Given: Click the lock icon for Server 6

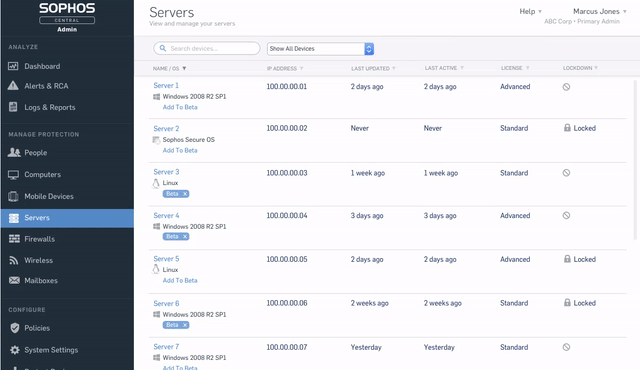Looking at the screenshot, I should pyautogui.click(x=567, y=302).
